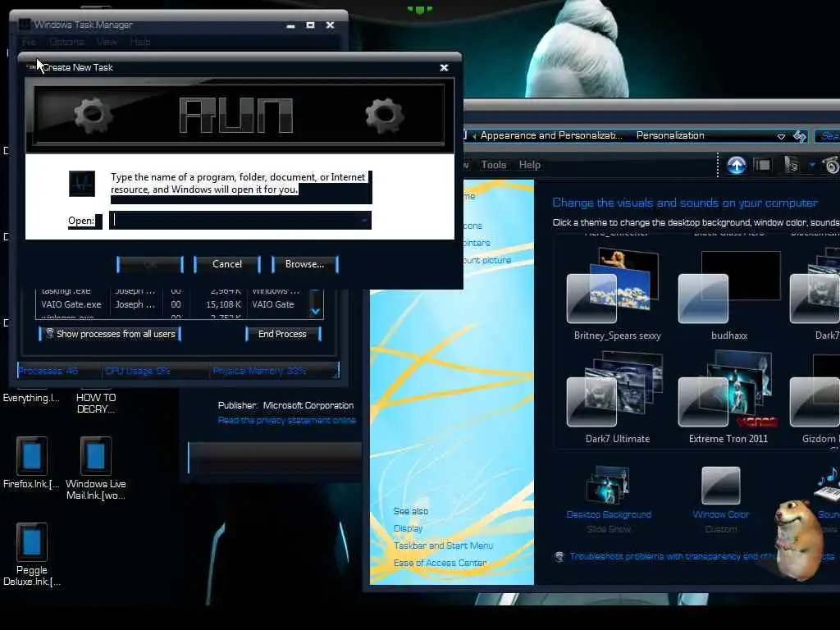The image size is (840, 630).
Task: Open the Everything.l... desktop shortcut label
Action: (31, 398)
